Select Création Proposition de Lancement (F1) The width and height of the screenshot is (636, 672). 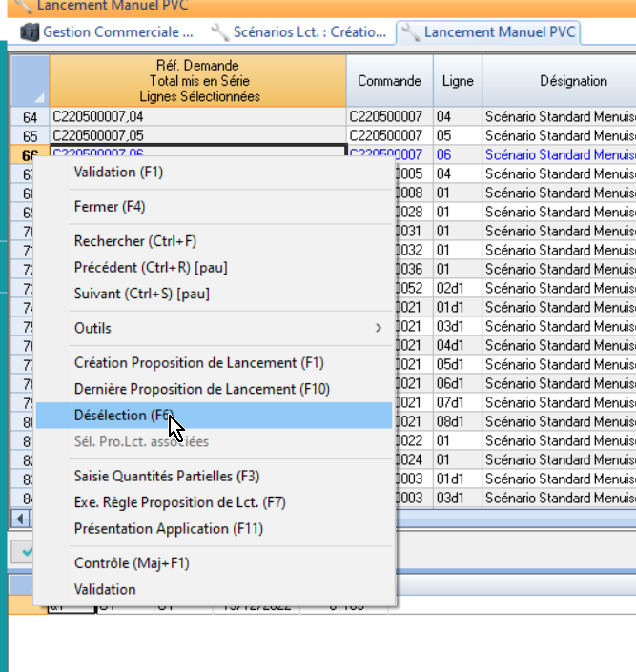(198, 363)
